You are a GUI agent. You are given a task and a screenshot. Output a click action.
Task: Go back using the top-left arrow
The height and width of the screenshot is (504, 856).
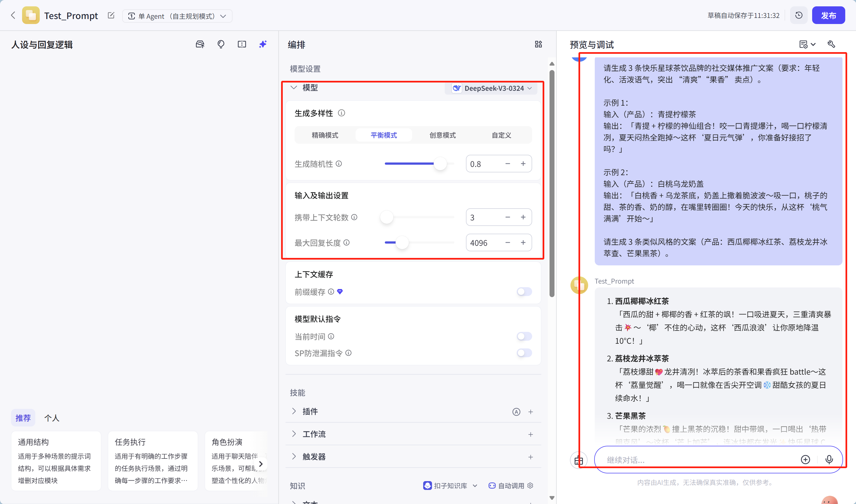pyautogui.click(x=13, y=15)
